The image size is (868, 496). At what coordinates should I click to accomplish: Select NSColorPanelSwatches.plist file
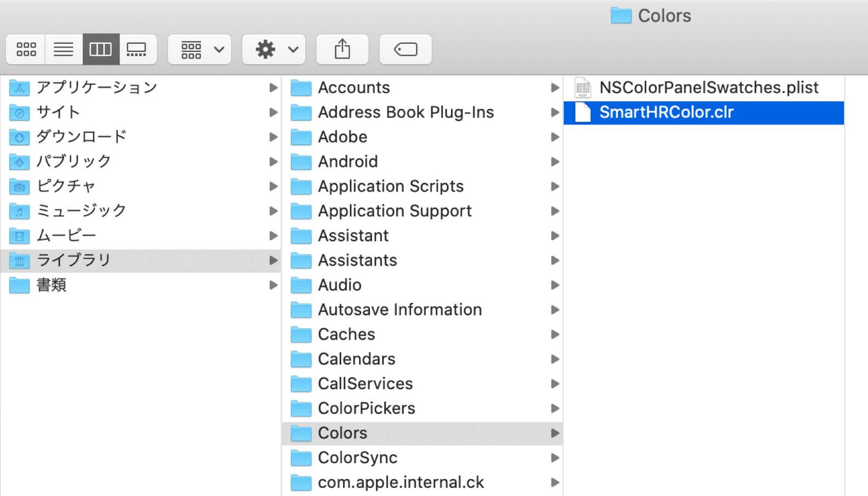coord(709,87)
